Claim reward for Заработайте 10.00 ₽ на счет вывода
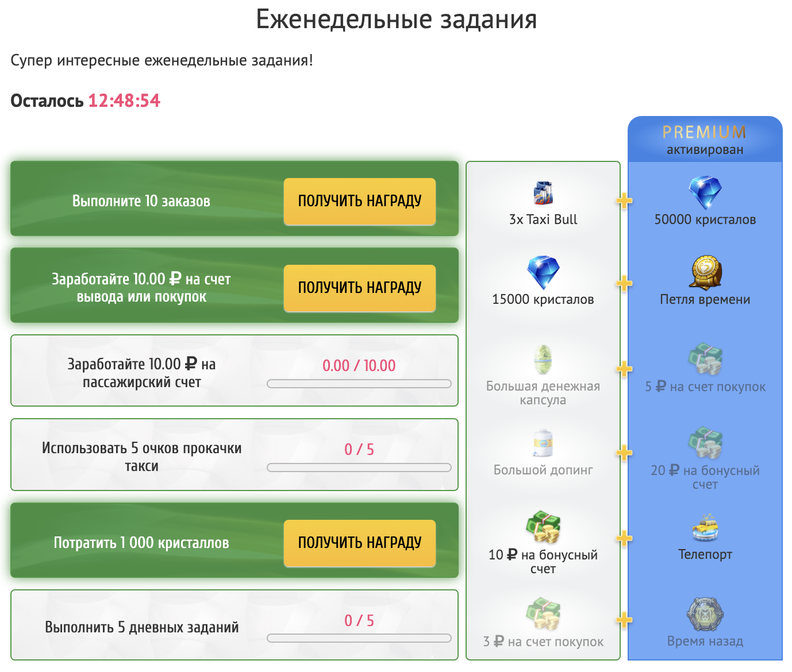Viewport: 792px width, 672px height. [x=359, y=288]
